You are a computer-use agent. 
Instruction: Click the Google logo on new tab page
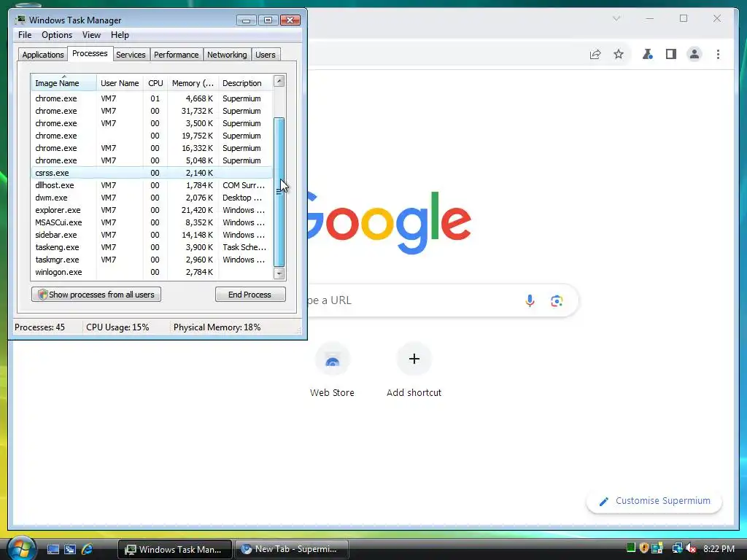pyautogui.click(x=390, y=222)
